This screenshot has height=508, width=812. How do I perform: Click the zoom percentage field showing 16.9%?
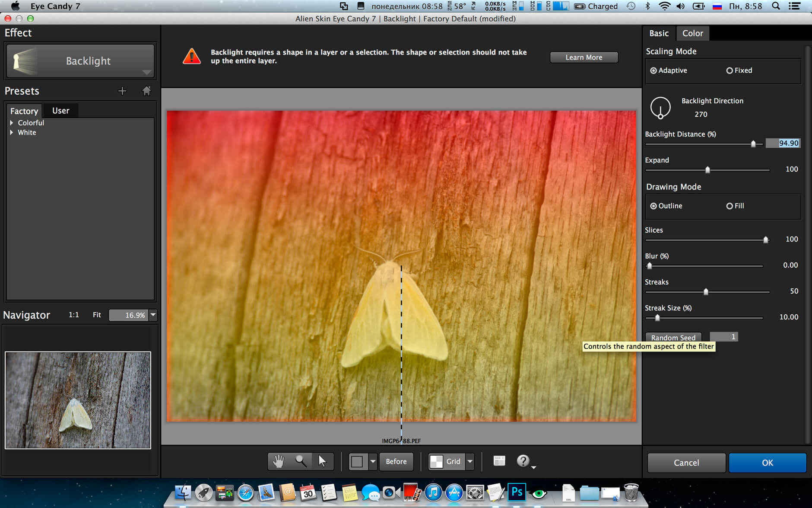pos(129,315)
